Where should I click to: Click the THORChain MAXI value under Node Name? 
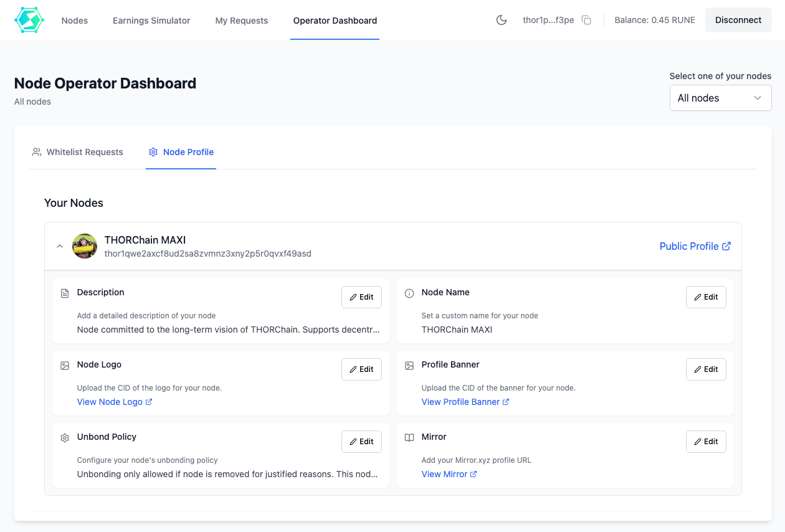457,330
